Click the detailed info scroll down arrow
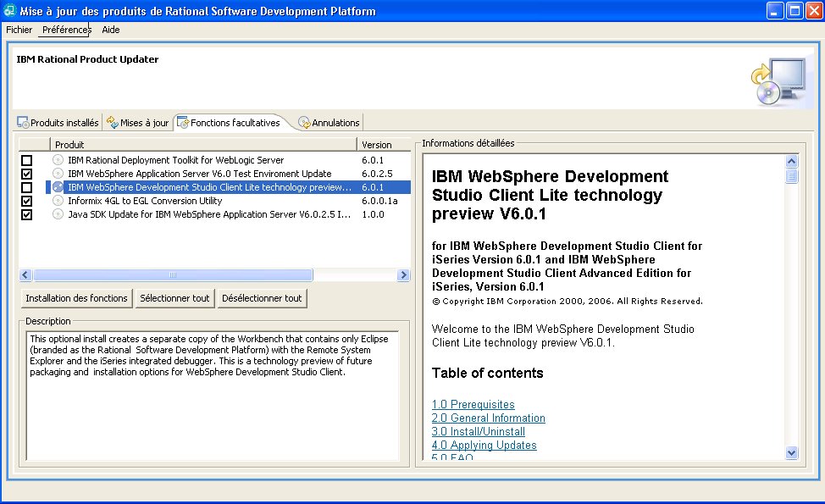825x504 pixels. click(x=791, y=453)
